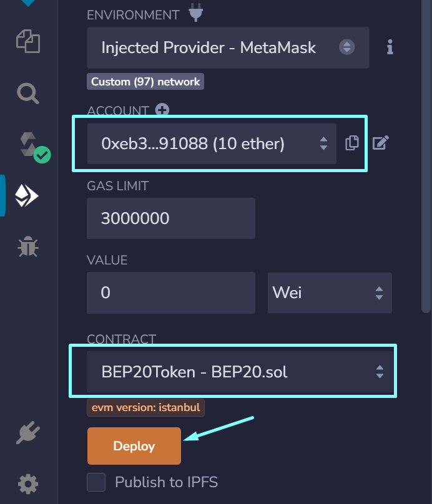Image resolution: width=432 pixels, height=504 pixels.
Task: Open the File Explorer sidebar icon
Action: pyautogui.click(x=28, y=41)
